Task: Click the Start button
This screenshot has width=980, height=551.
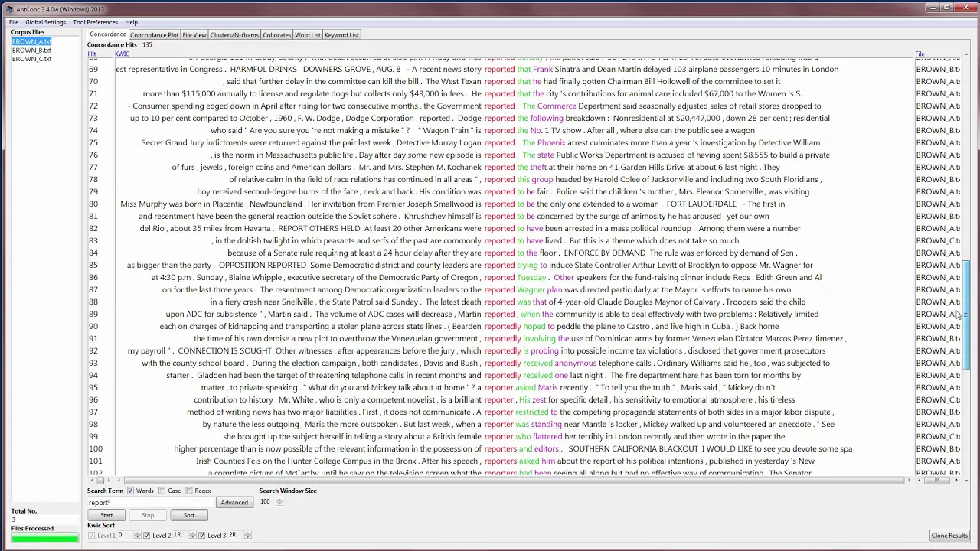Action: (x=106, y=515)
